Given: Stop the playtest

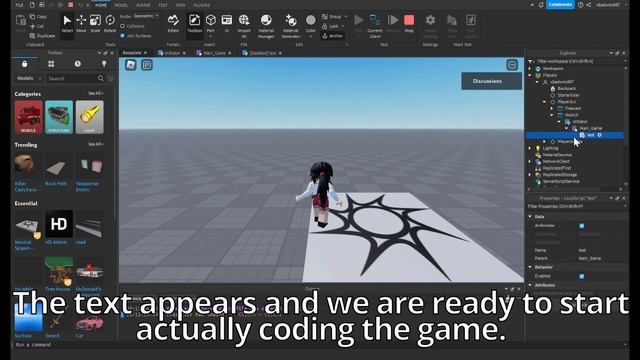Looking at the screenshot, I should click(x=409, y=24).
